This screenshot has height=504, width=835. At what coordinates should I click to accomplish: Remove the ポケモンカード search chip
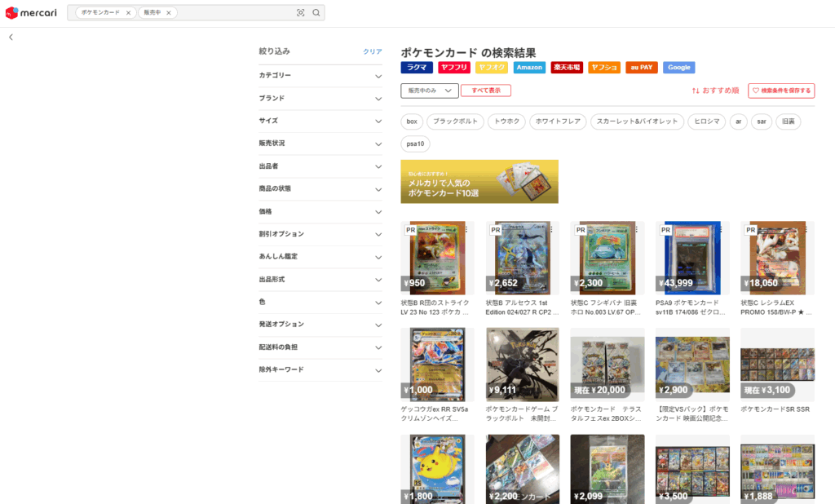pos(128,13)
